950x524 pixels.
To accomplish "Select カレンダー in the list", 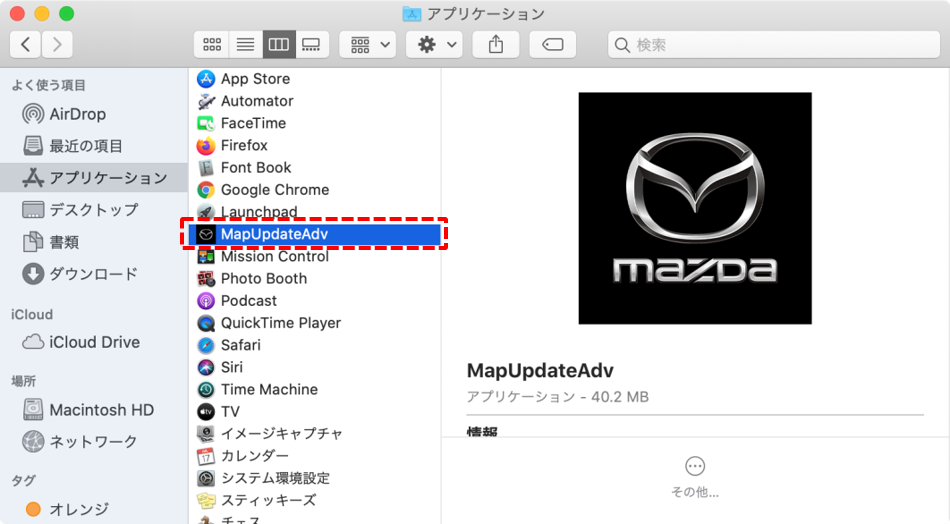I will [315, 456].
